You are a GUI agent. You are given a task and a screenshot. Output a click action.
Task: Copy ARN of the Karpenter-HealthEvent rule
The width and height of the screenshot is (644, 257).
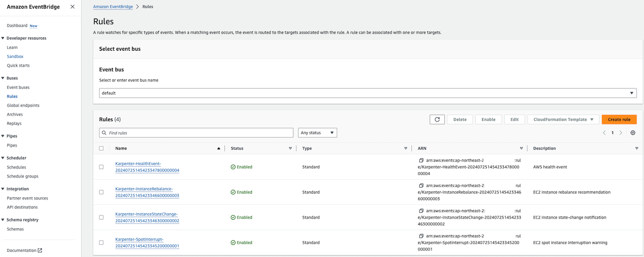421,160
